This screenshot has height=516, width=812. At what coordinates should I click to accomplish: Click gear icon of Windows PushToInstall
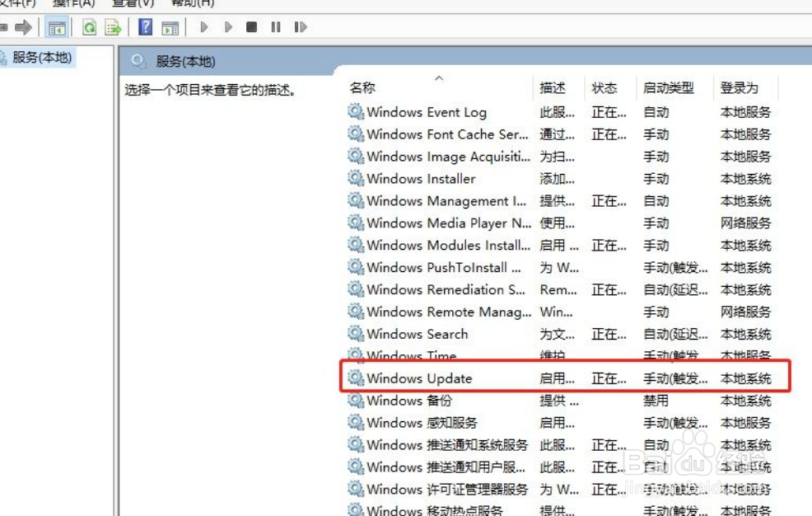356,267
